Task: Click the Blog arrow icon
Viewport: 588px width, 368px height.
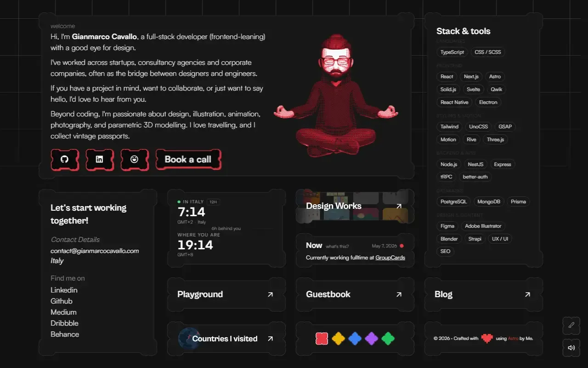Action: (x=527, y=294)
